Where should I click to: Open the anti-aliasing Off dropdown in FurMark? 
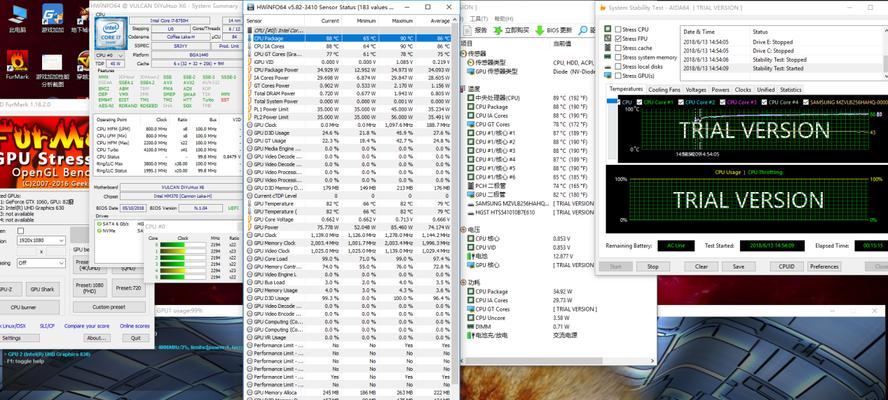click(40, 263)
